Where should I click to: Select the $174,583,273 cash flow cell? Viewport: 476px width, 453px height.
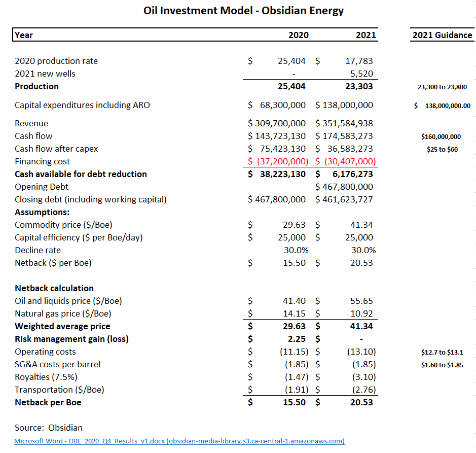(x=344, y=136)
